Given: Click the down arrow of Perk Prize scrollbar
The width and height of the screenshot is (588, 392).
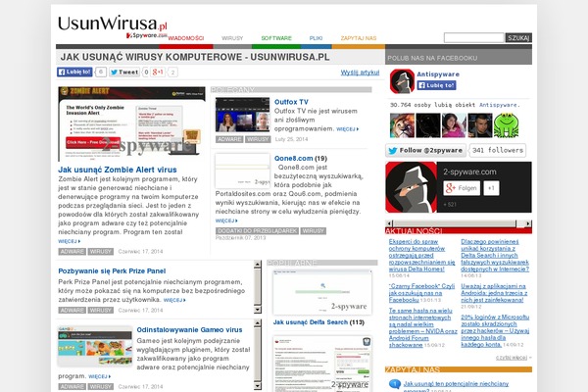Looking at the screenshot, I should coord(257,310).
